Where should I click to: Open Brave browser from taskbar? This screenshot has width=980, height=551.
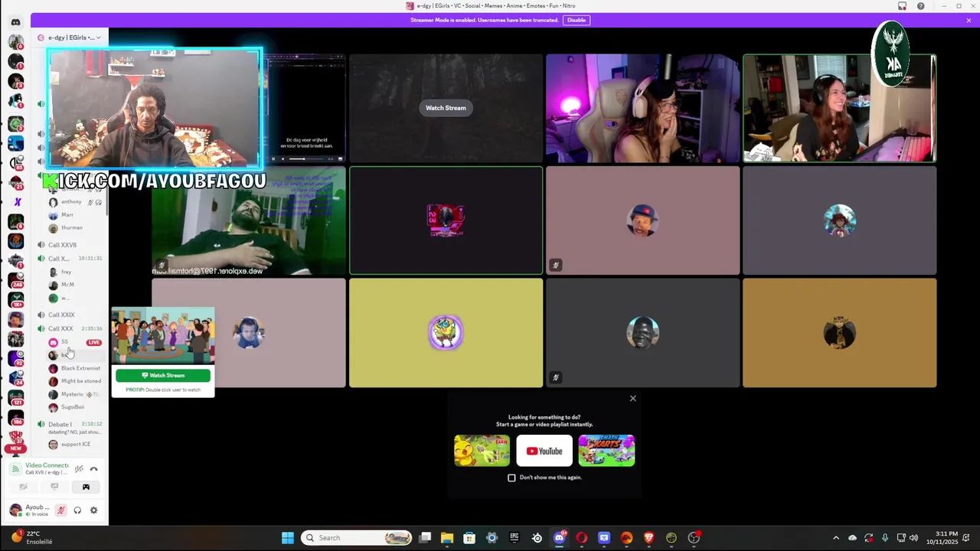649,538
